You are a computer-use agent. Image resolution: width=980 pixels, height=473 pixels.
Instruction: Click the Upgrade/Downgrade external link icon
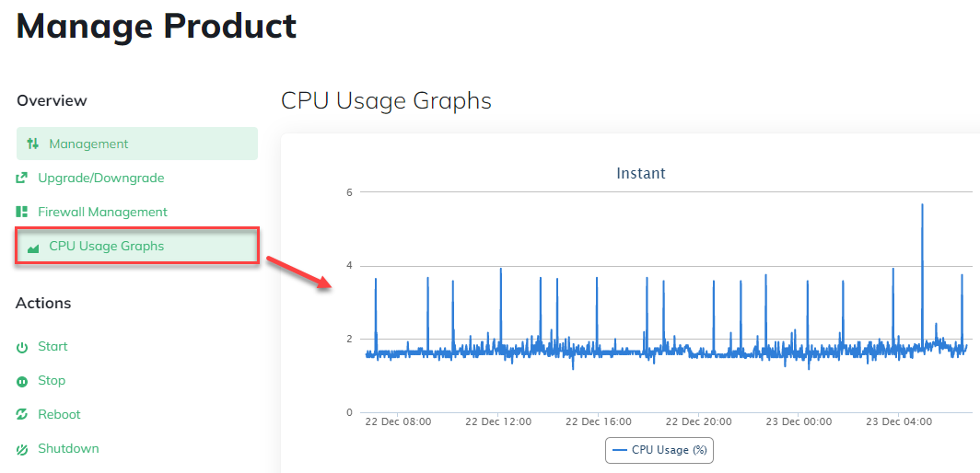tap(22, 178)
